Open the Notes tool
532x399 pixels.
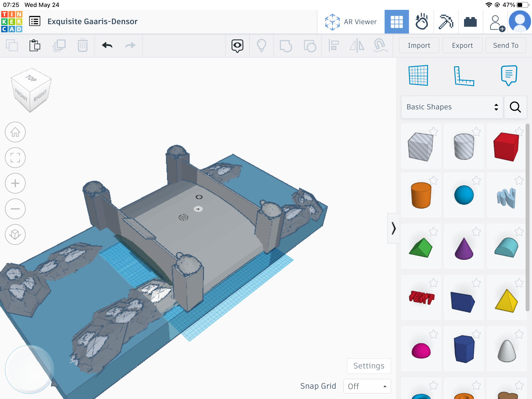(x=509, y=75)
